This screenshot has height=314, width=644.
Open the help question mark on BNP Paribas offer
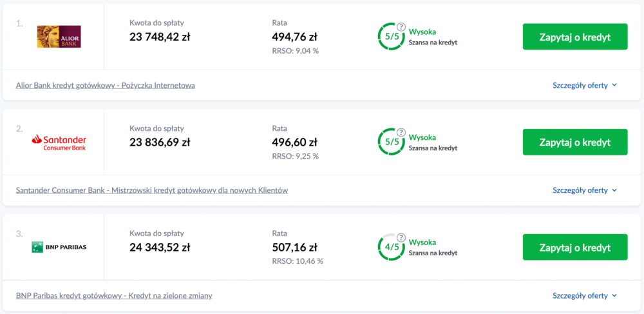point(401,237)
